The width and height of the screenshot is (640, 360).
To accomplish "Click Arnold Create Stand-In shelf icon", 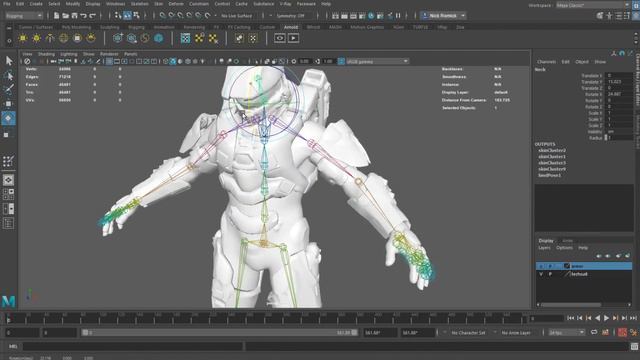I will point(118,38).
